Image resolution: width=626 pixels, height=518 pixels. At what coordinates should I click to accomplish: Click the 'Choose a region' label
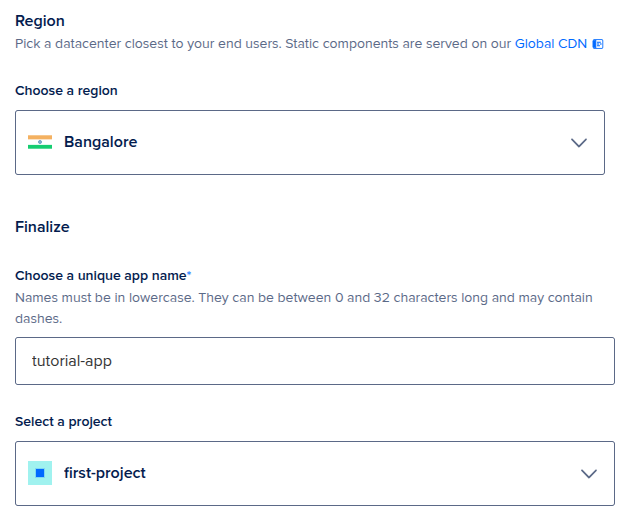(66, 91)
